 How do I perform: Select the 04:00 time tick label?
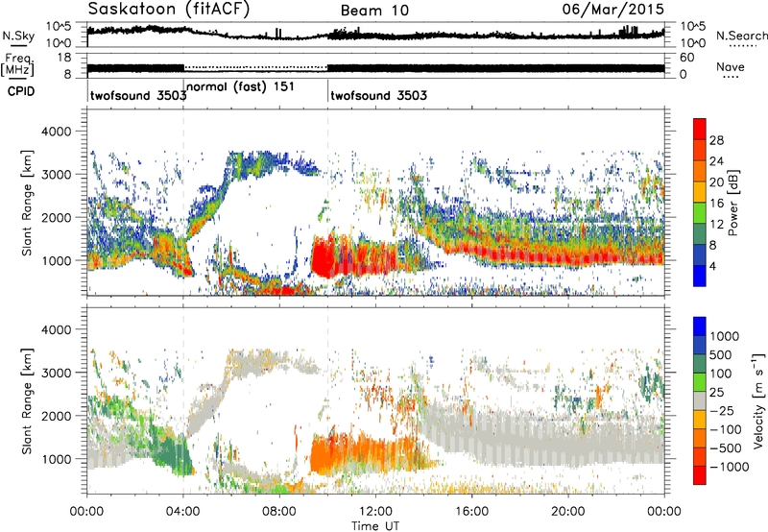(x=182, y=512)
